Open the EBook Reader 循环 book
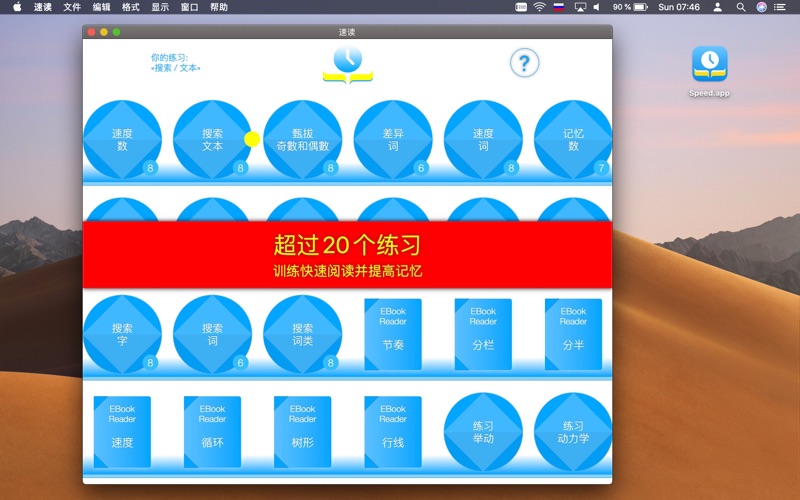Viewport: 800px width, 500px height. [x=212, y=432]
